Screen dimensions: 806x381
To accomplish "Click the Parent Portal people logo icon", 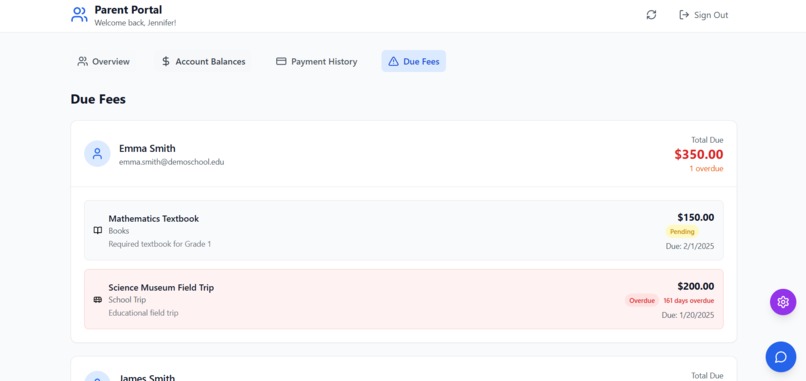I will (x=79, y=14).
